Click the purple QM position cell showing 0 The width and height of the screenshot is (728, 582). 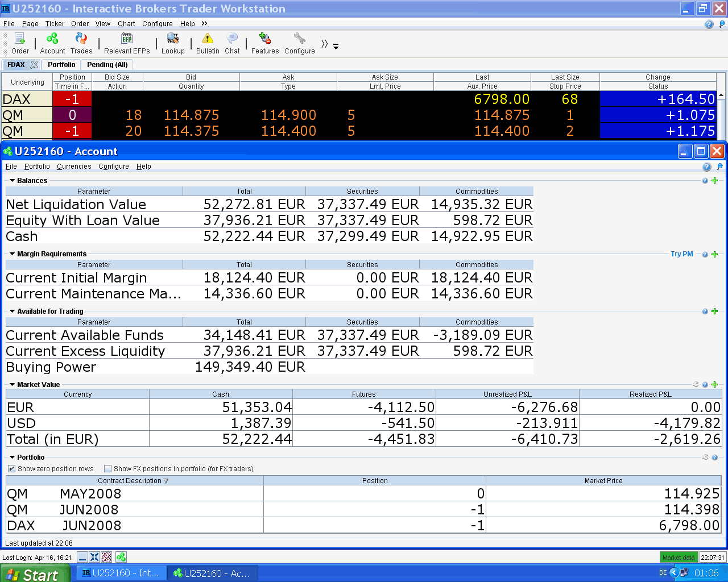tap(72, 115)
